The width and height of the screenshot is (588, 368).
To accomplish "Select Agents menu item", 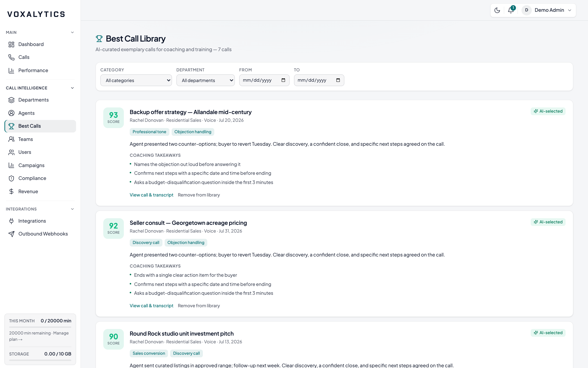I will click(x=40, y=113).
